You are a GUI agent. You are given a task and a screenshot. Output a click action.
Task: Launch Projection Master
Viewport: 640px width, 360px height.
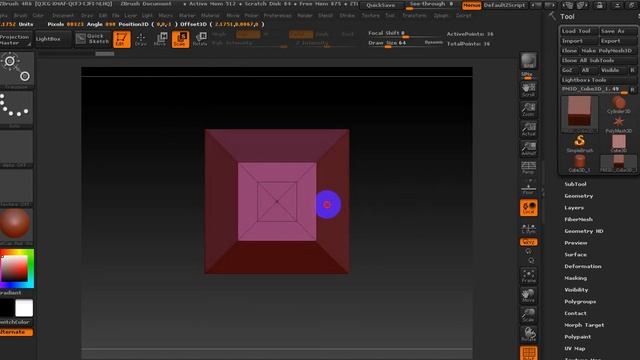[x=16, y=39]
